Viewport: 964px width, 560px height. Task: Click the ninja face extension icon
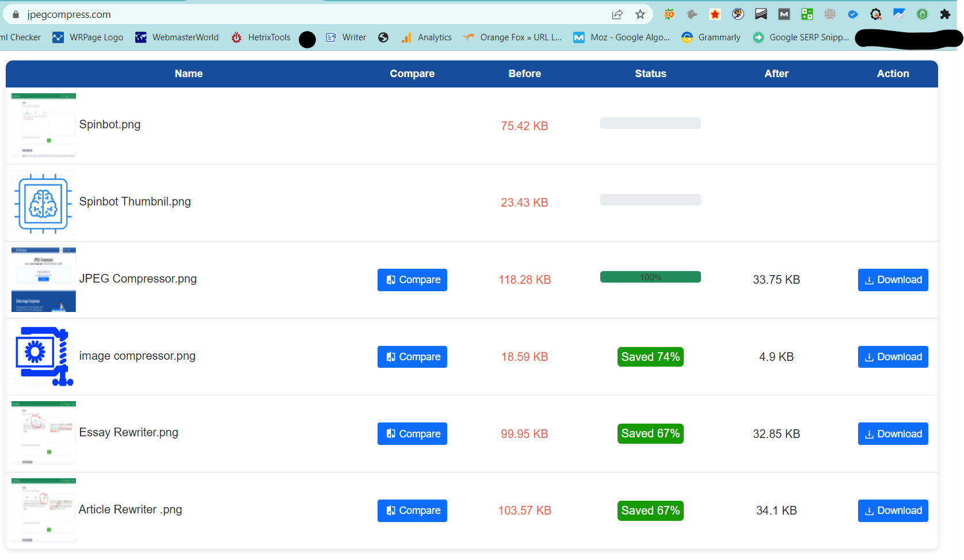(738, 14)
